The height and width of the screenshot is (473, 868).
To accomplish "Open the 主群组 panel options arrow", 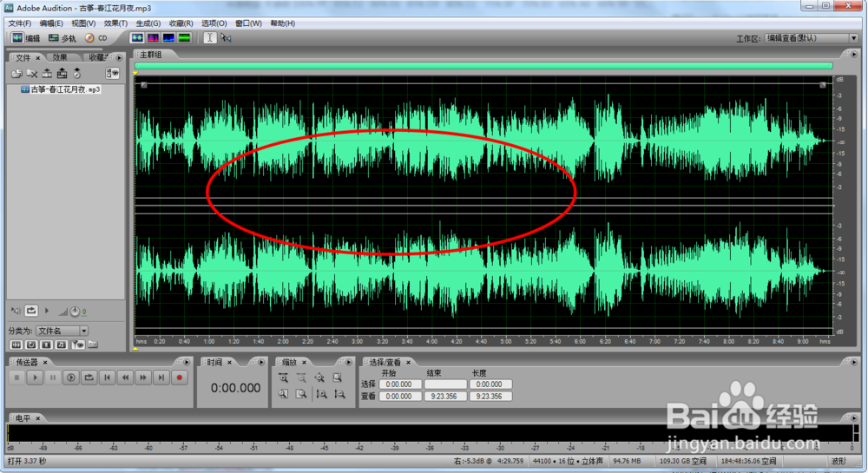I will click(x=854, y=54).
